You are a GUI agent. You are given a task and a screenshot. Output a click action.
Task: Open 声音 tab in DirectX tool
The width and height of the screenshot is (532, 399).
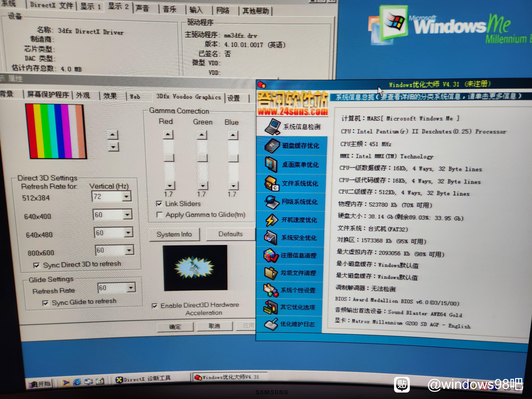pyautogui.click(x=142, y=9)
